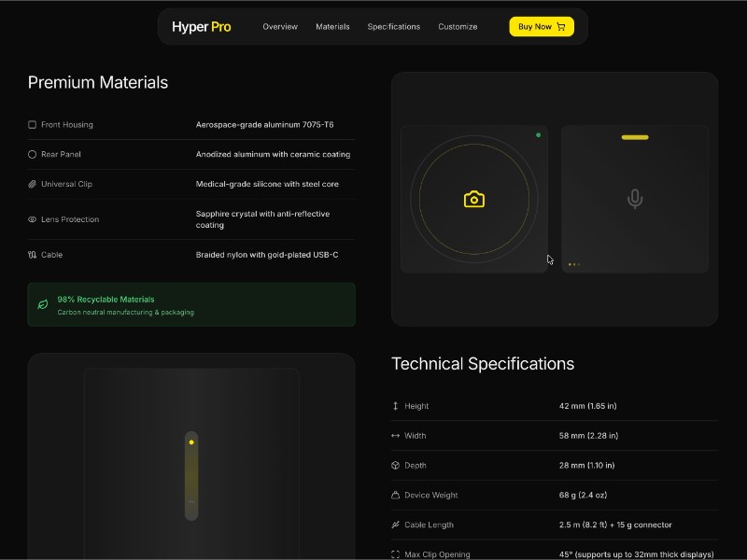Click the green status dot on the camera card
The image size is (747, 560).
point(539,133)
